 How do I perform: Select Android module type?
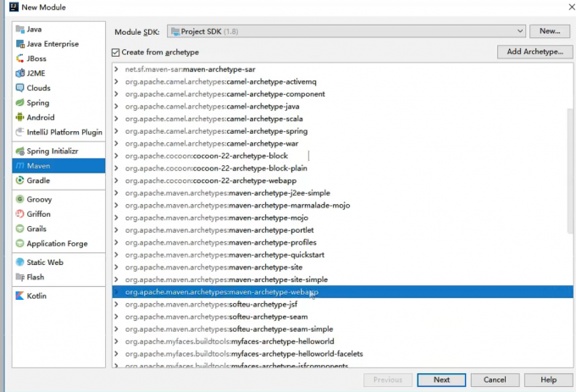58,117
